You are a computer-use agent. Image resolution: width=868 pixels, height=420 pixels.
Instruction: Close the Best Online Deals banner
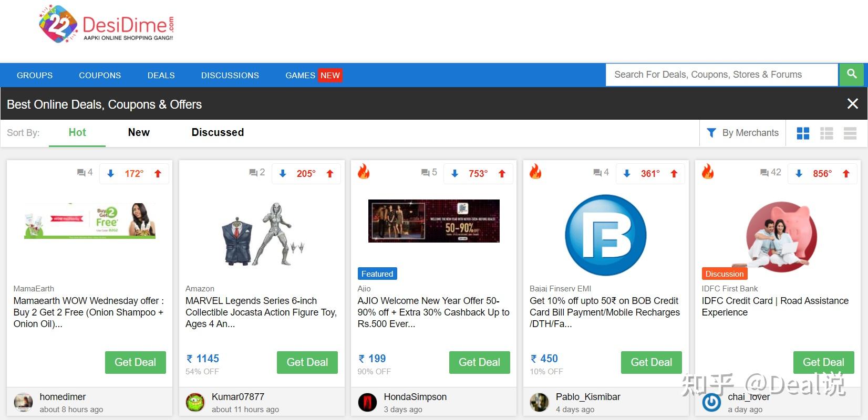coord(853,104)
